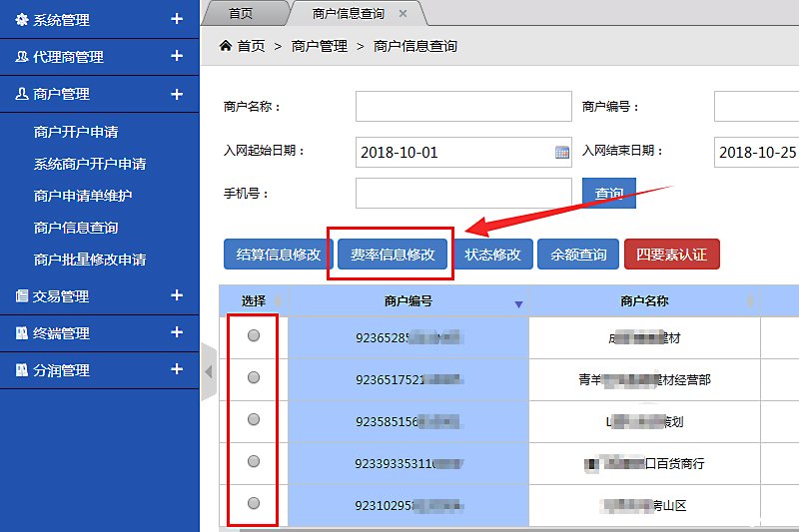
Task: Toggle 商户管理 section plus sign
Action: click(x=177, y=94)
